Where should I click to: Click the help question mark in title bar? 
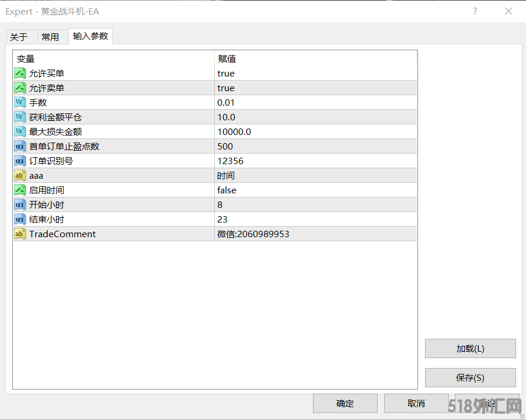pyautogui.click(x=475, y=11)
